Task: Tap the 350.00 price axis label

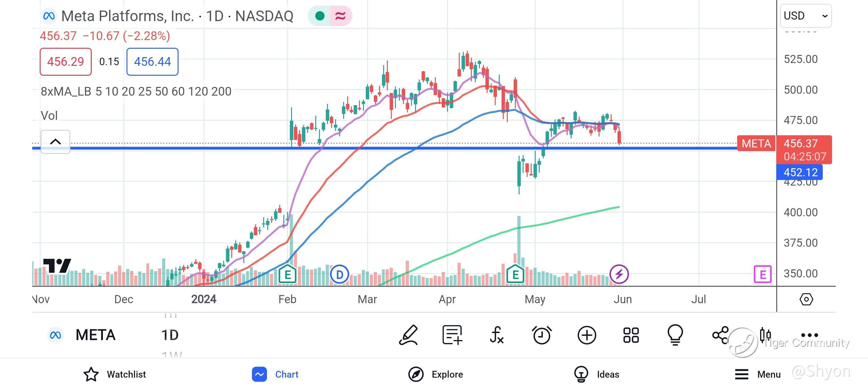Action: pyautogui.click(x=801, y=273)
